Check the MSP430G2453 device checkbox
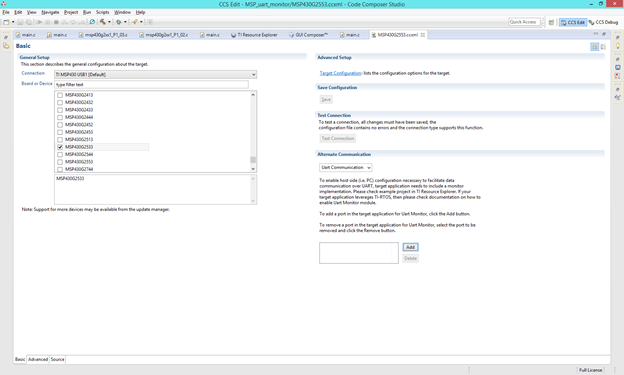The height and width of the screenshot is (375, 624). (x=60, y=132)
